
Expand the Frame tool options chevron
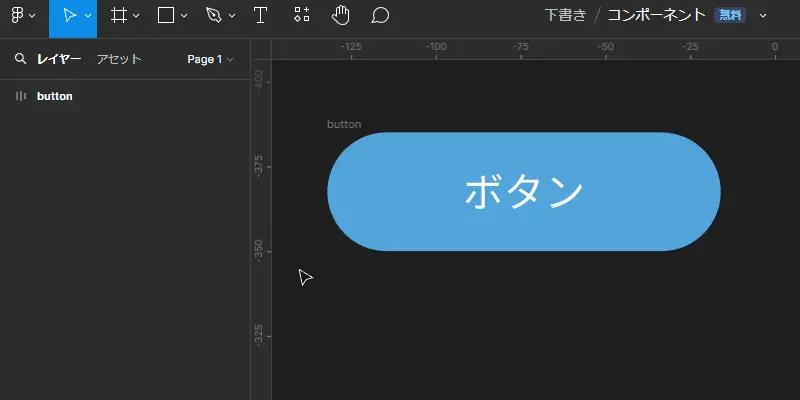tap(136, 16)
